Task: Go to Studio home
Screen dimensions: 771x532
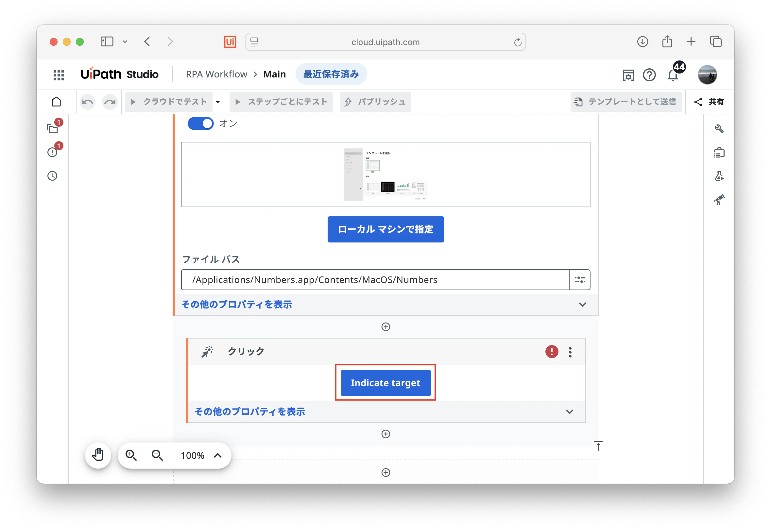Action: tap(56, 102)
